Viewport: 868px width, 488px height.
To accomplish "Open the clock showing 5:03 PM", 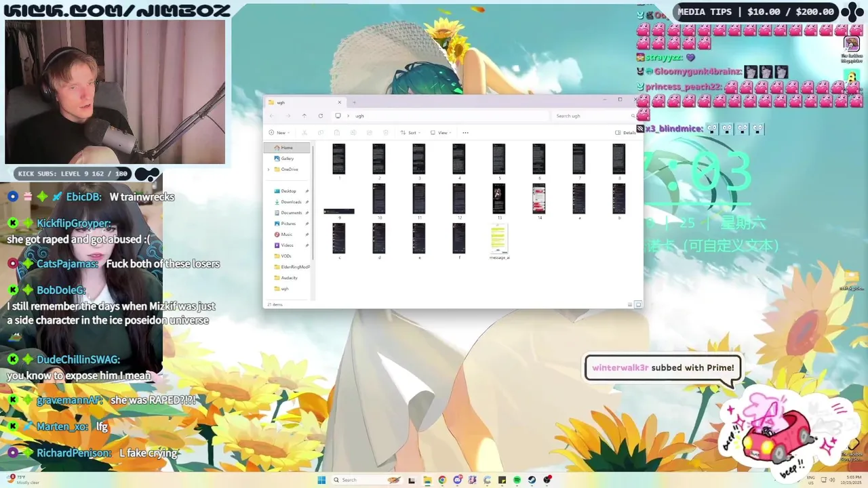I will pyautogui.click(x=852, y=480).
